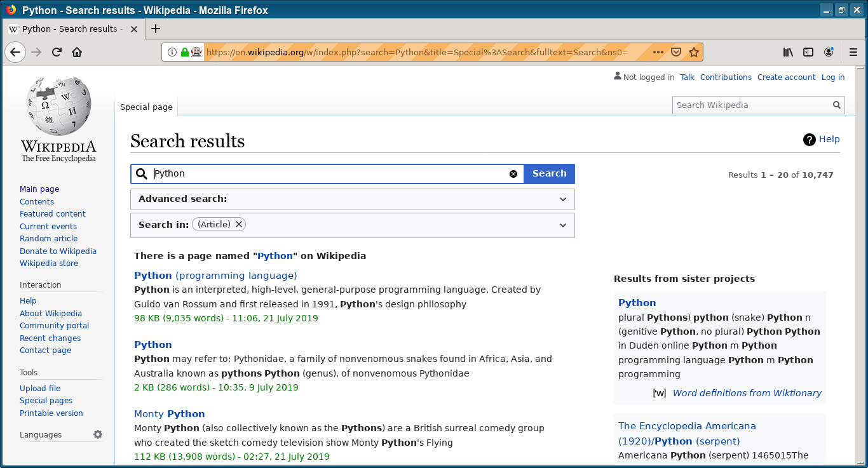Open site information icon in address bar
868x468 pixels.
[172, 52]
